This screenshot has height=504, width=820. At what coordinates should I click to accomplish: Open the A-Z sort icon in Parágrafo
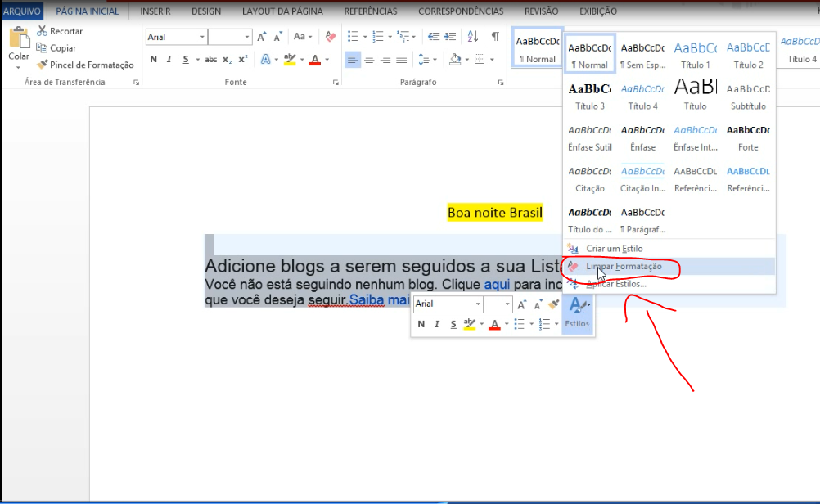pos(473,36)
